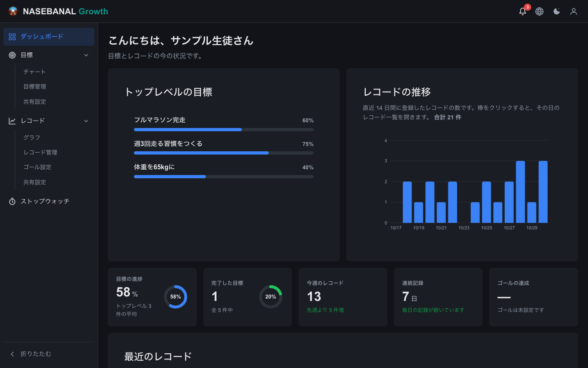Click the 体重を65kgに progress bar
Image resolution: width=588 pixels, height=368 pixels.
[224, 177]
